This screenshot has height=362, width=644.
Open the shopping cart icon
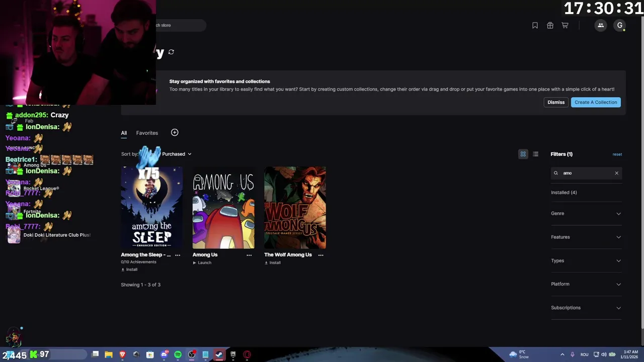[x=565, y=25]
